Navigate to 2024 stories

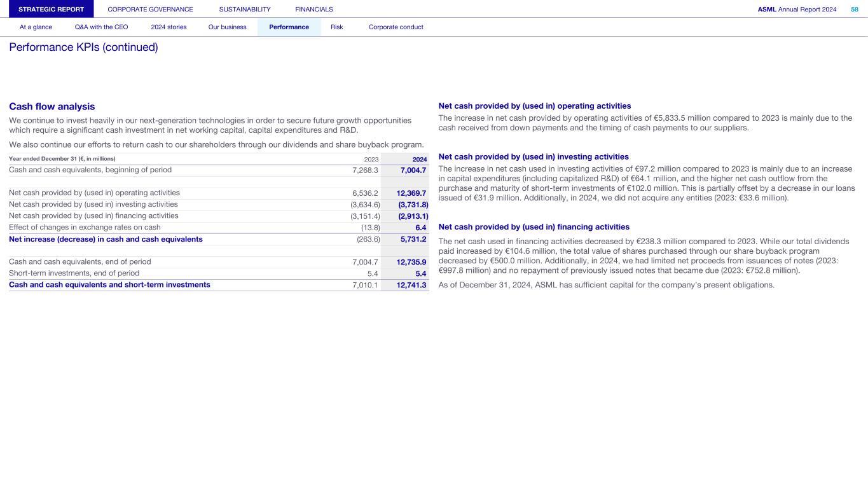tap(169, 27)
